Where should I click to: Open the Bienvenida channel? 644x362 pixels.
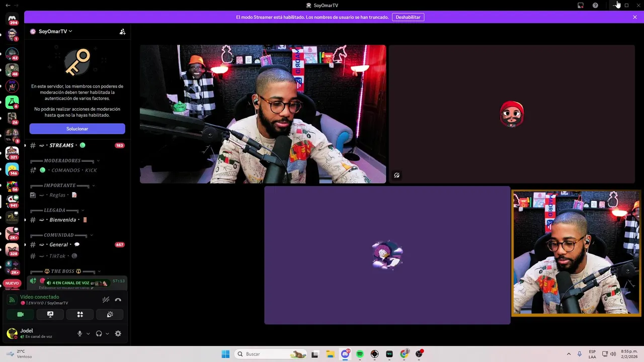tap(77, 220)
